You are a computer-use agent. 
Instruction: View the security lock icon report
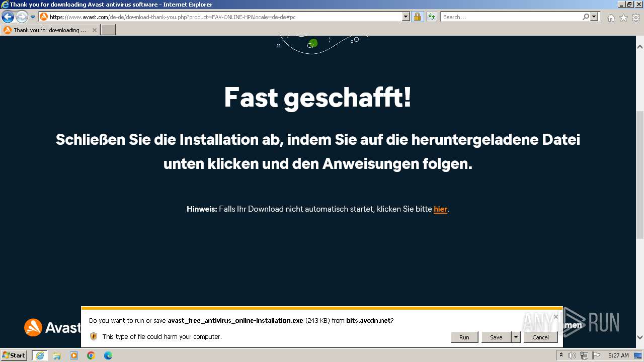[417, 17]
